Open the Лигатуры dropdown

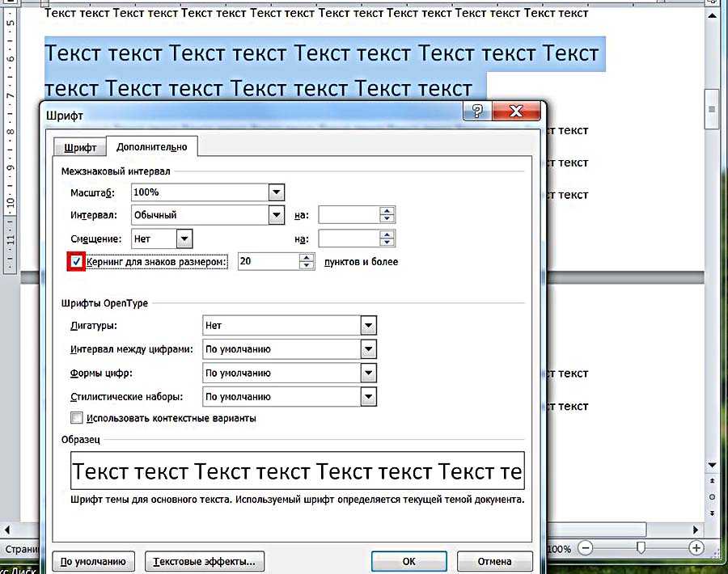(x=368, y=325)
